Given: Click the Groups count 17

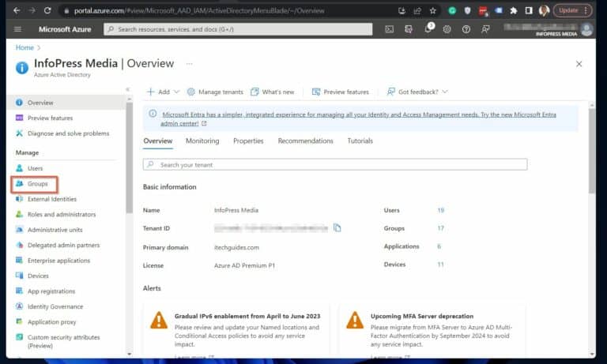Looking at the screenshot, I should point(440,228).
